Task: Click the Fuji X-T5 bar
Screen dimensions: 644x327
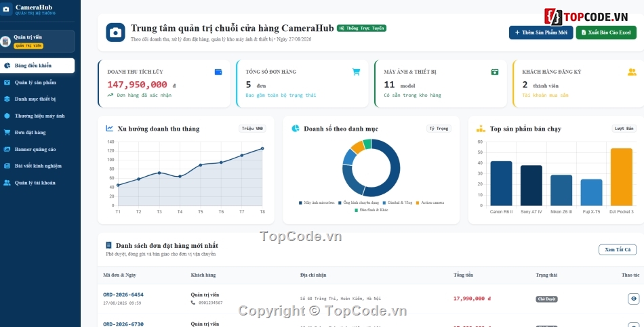Action: pyautogui.click(x=591, y=192)
